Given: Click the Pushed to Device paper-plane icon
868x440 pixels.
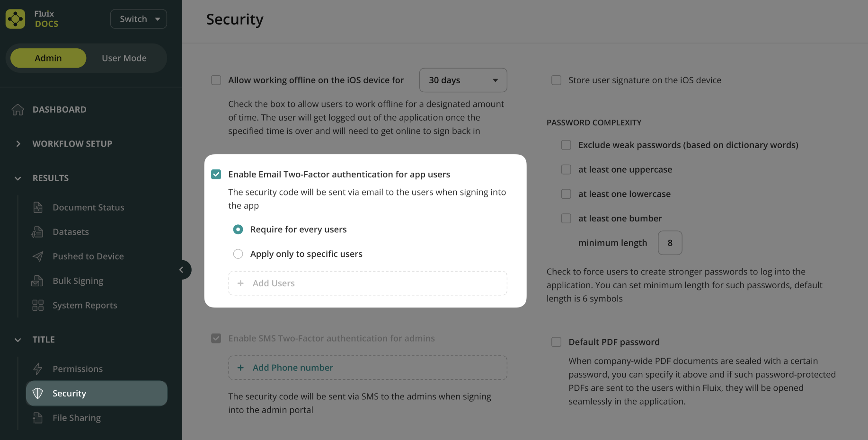Looking at the screenshot, I should (38, 256).
